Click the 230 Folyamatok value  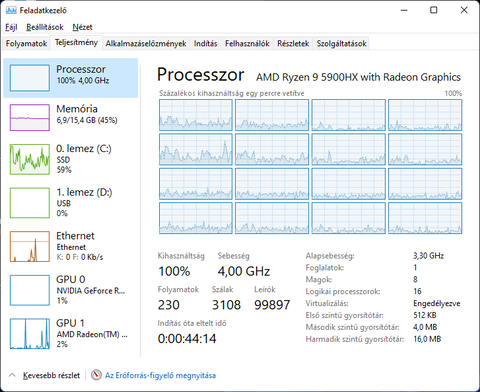coord(169,305)
